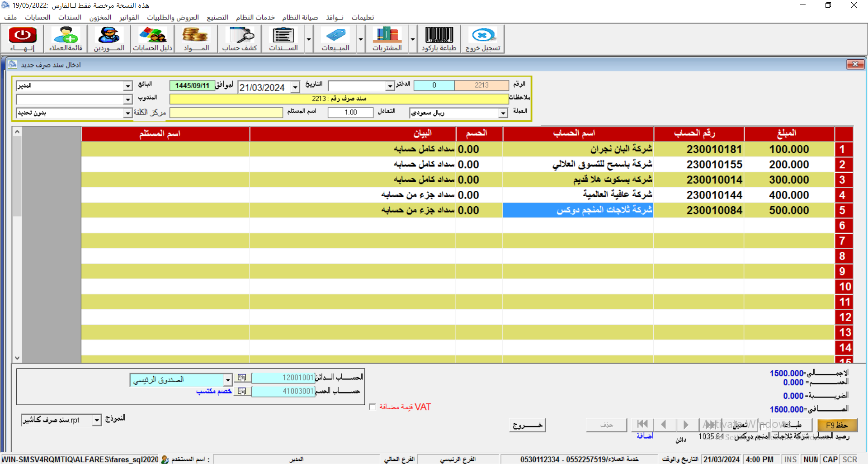Open the barcode printing طباعة باركود icon
This screenshot has width=868, height=464.
439,39
